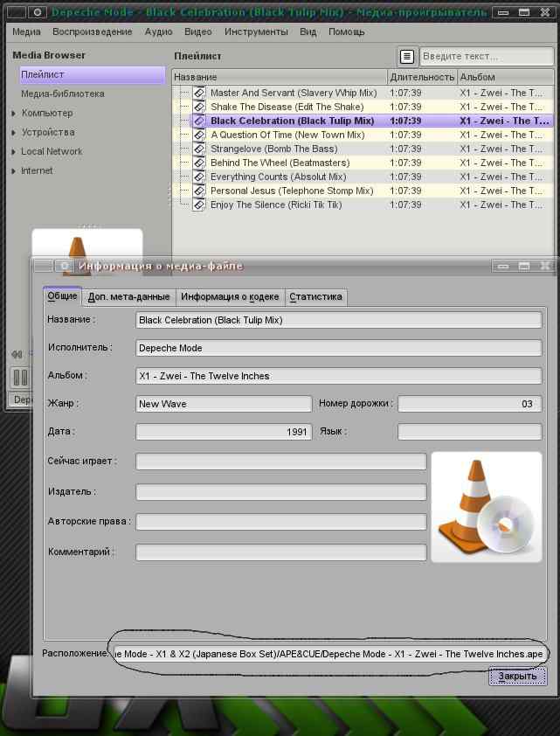Click the Издатель field
560x736 pixels.
[x=281, y=492]
